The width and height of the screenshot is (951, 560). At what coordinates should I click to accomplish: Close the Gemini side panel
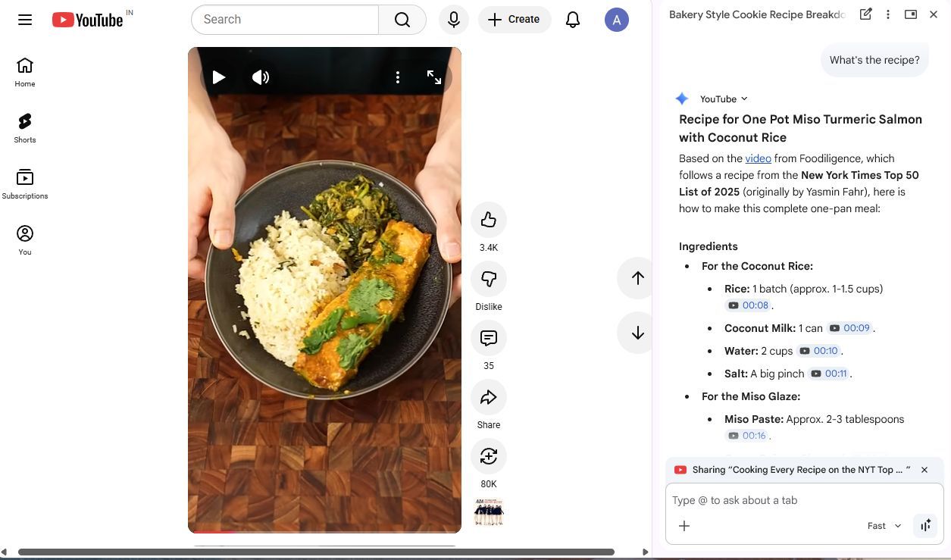pyautogui.click(x=934, y=14)
